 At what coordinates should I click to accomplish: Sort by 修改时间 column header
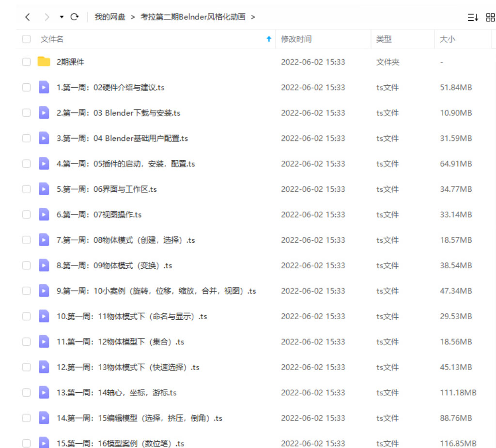(296, 39)
